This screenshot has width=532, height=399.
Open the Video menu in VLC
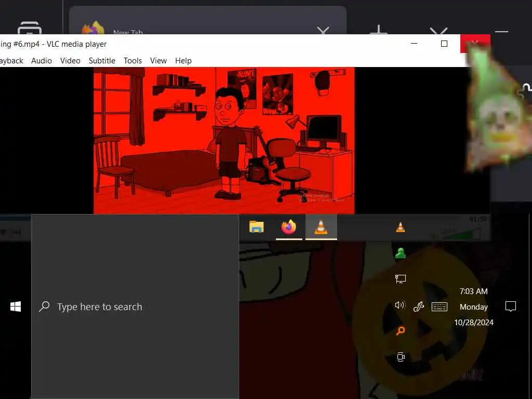point(70,61)
